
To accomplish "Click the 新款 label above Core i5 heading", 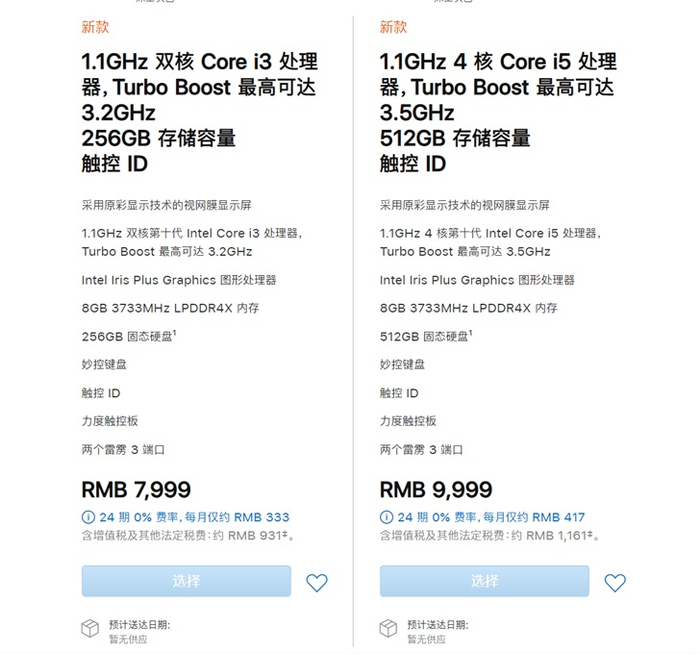I will click(x=393, y=27).
